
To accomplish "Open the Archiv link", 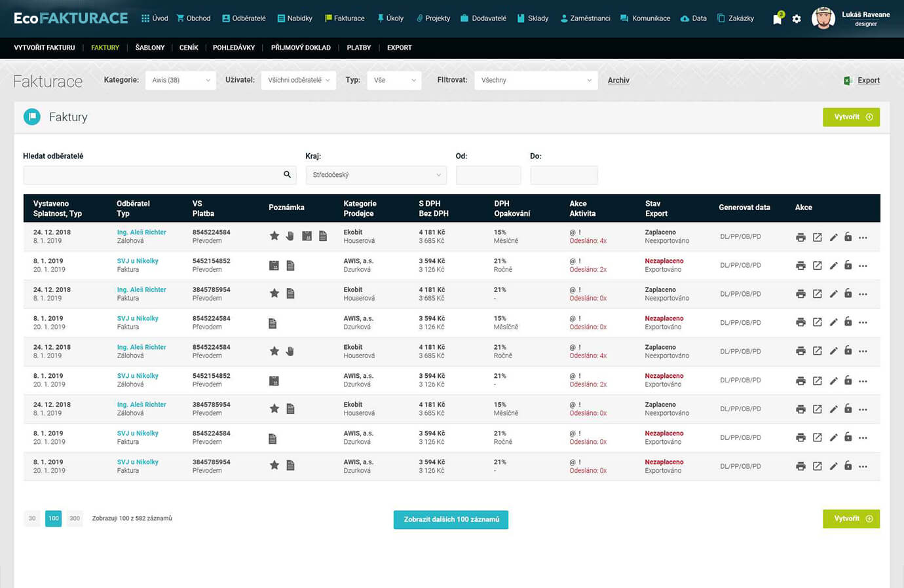I will 618,81.
